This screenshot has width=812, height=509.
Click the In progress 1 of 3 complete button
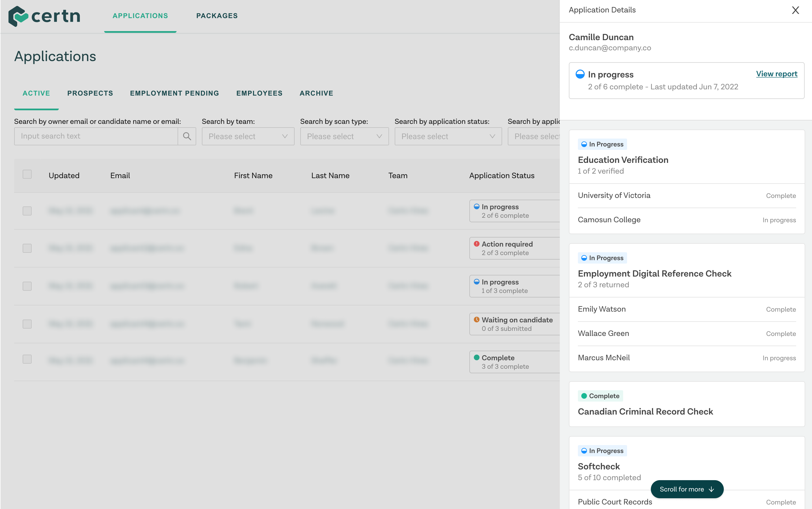(x=515, y=286)
